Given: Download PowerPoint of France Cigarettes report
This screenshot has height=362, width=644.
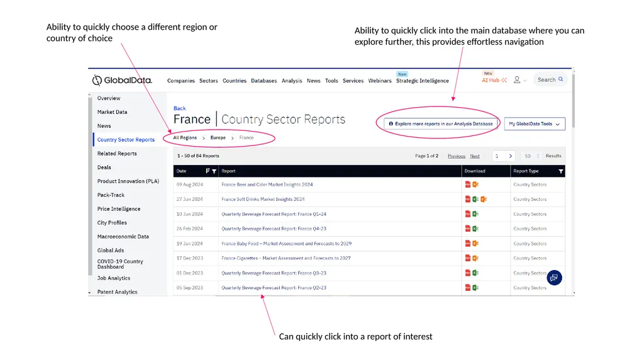Looking at the screenshot, I should (475, 258).
